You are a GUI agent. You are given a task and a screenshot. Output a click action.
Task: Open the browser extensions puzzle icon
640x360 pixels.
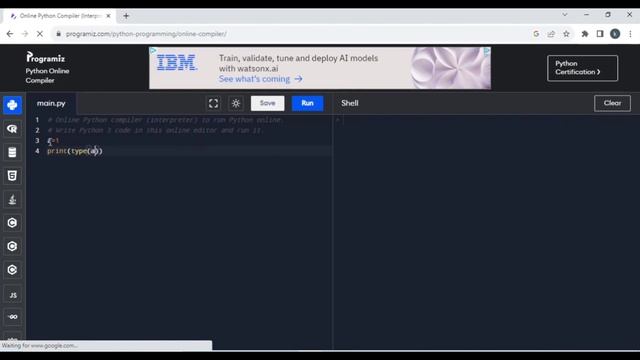(x=585, y=34)
